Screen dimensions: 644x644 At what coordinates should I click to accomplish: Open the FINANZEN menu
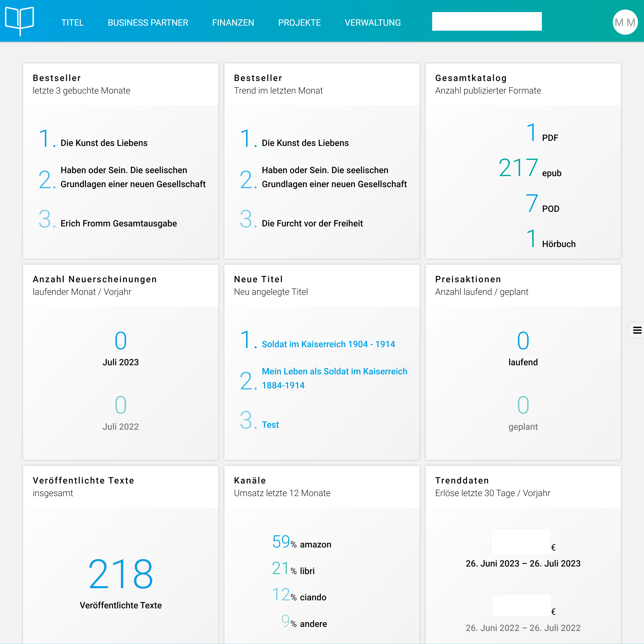point(233,23)
